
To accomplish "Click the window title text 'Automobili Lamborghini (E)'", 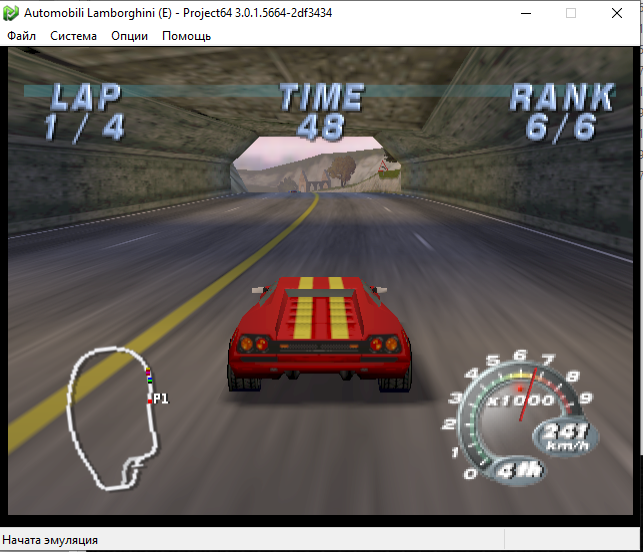I will pyautogui.click(x=98, y=13).
